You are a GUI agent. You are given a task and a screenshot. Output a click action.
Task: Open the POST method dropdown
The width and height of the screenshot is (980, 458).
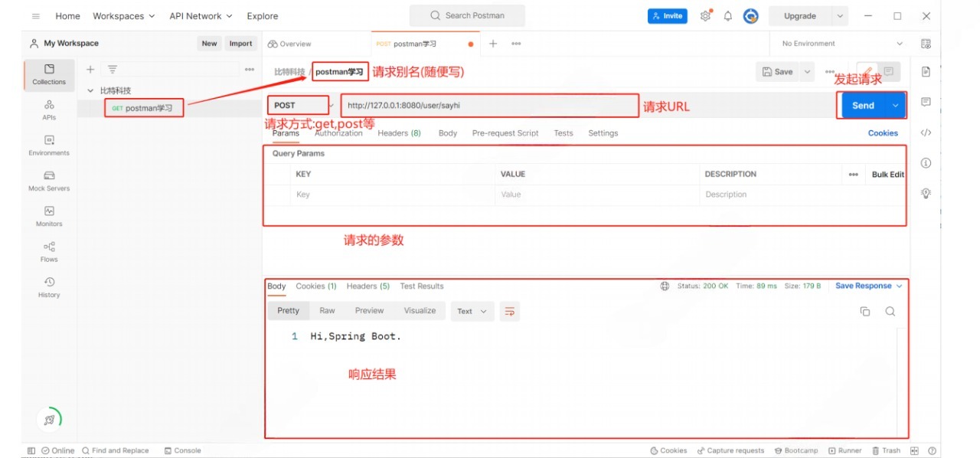299,105
